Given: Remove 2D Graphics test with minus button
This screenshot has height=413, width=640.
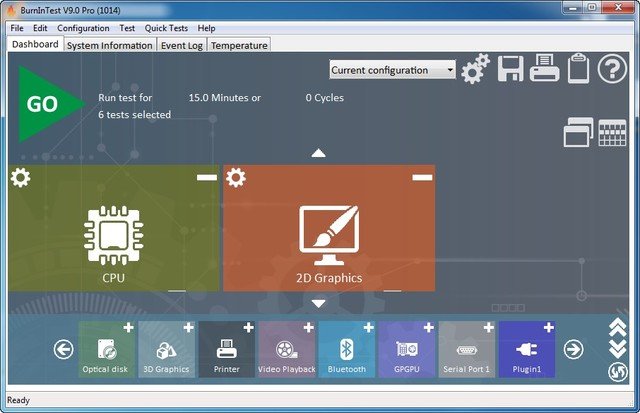Looking at the screenshot, I should (422, 177).
